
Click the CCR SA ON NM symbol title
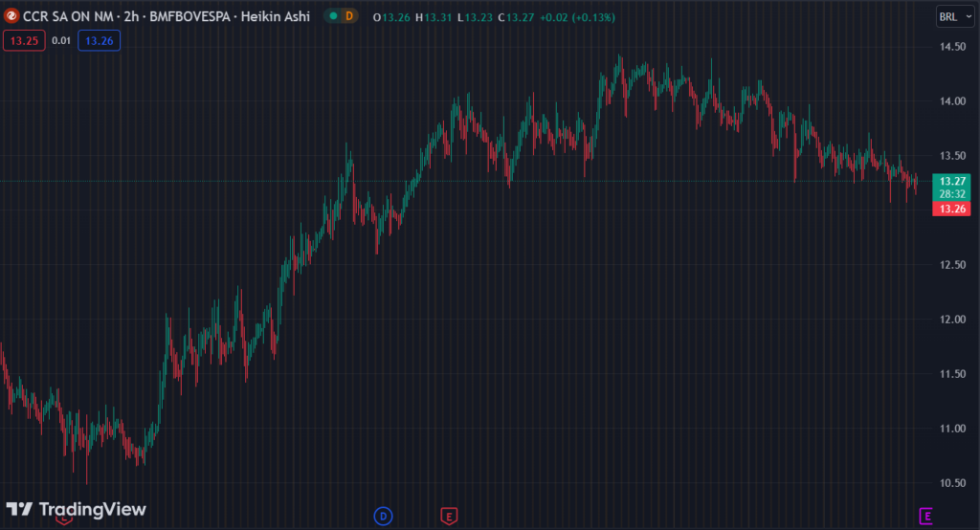(68, 17)
